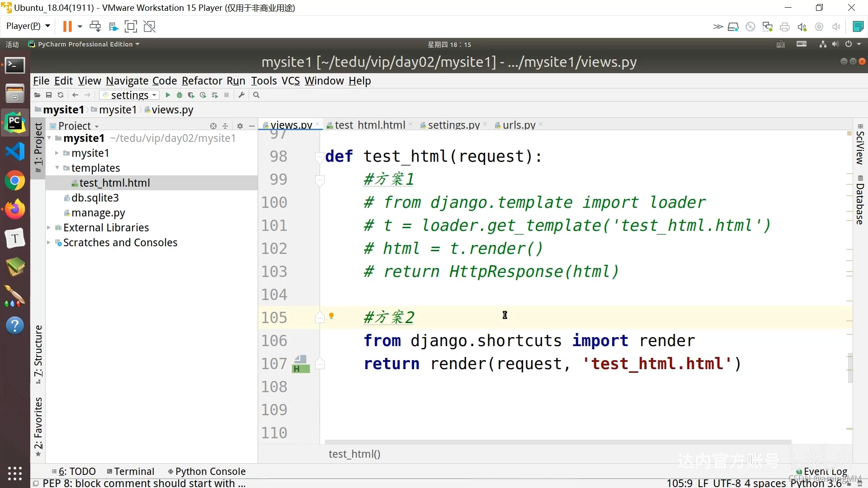The height and width of the screenshot is (488, 868).
Task: Open the Refactor menu
Action: click(x=202, y=81)
